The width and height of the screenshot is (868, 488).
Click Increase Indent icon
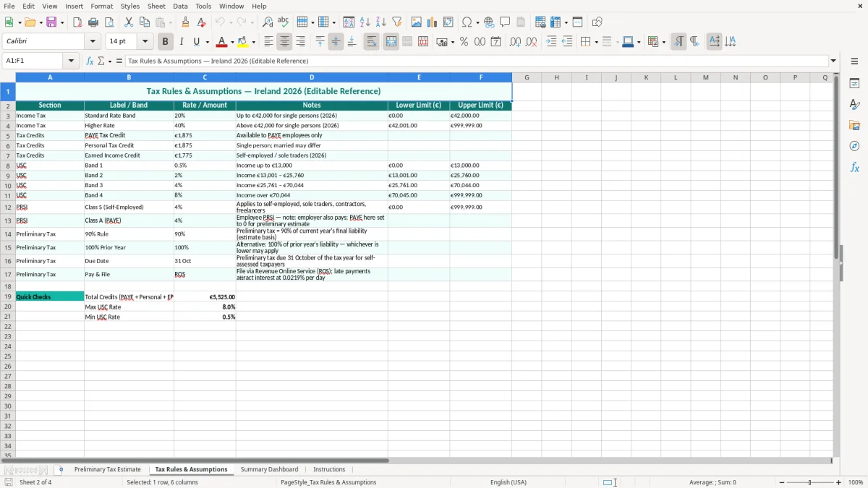point(551,42)
